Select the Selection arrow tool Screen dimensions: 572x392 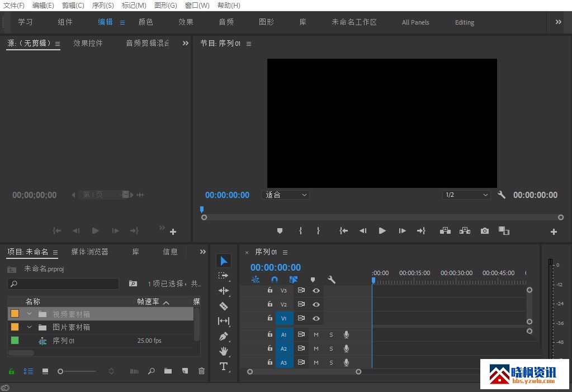[x=224, y=261]
